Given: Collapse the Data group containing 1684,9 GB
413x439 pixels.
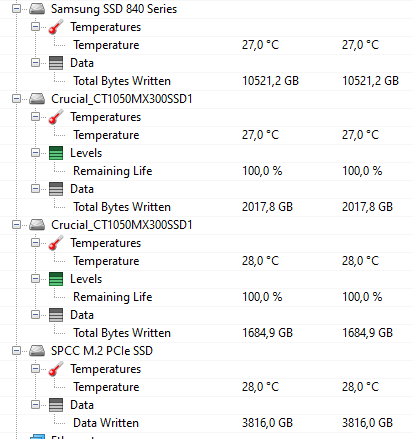Looking at the screenshot, I should [x=35, y=315].
